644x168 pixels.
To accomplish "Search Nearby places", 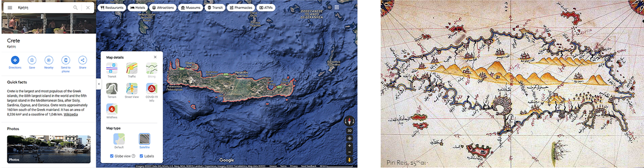I will point(49,62).
